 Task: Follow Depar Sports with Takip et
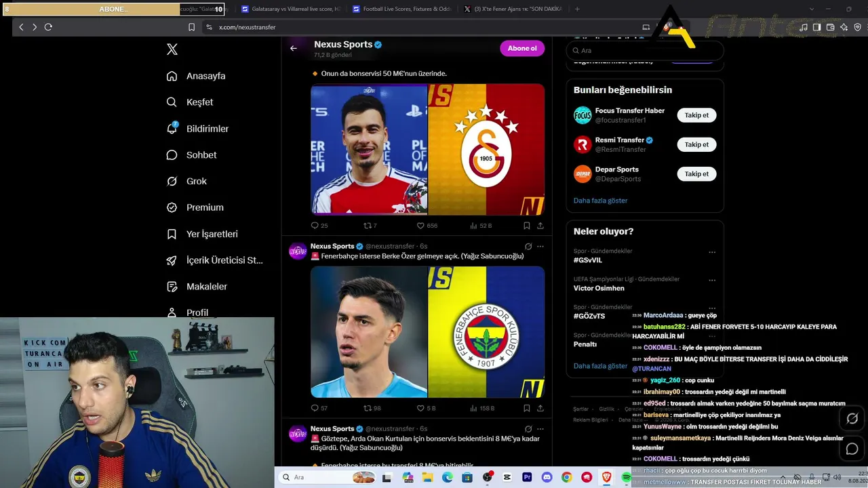pos(696,174)
